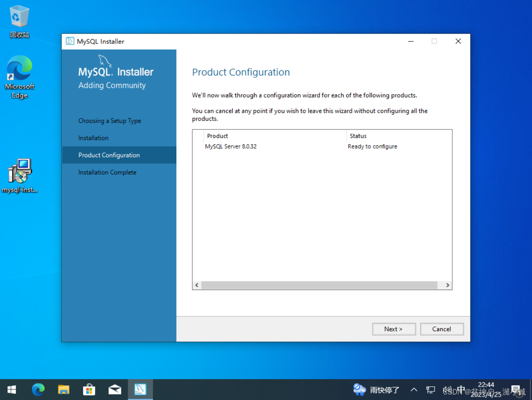Open the Mail app from taskbar
Screen dimensions: 532x400
point(115,389)
